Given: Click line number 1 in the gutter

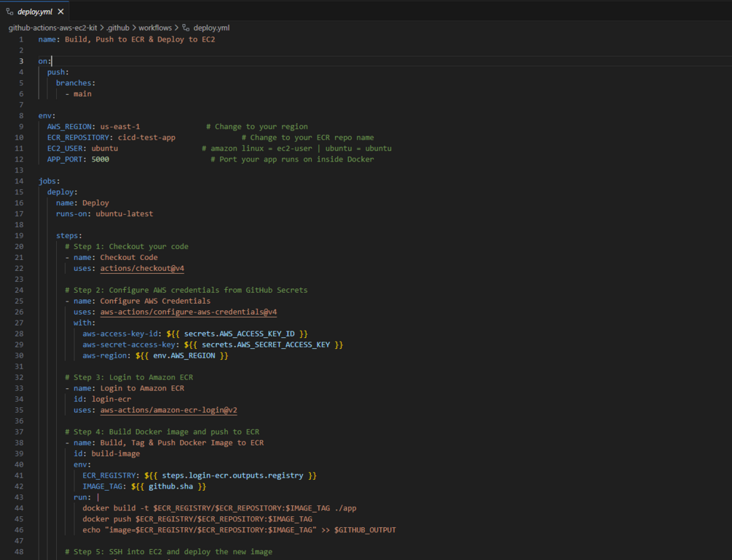Looking at the screenshot, I should point(21,39).
